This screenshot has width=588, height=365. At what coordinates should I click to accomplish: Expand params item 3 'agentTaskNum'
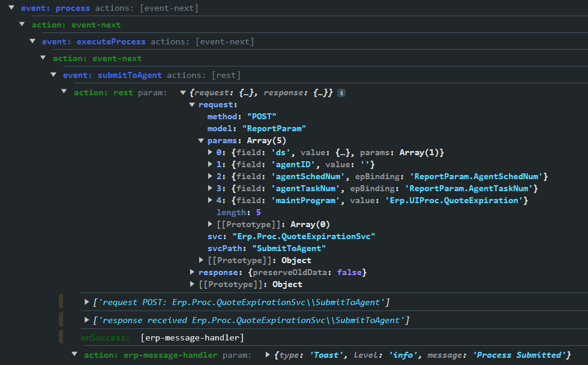[211, 188]
